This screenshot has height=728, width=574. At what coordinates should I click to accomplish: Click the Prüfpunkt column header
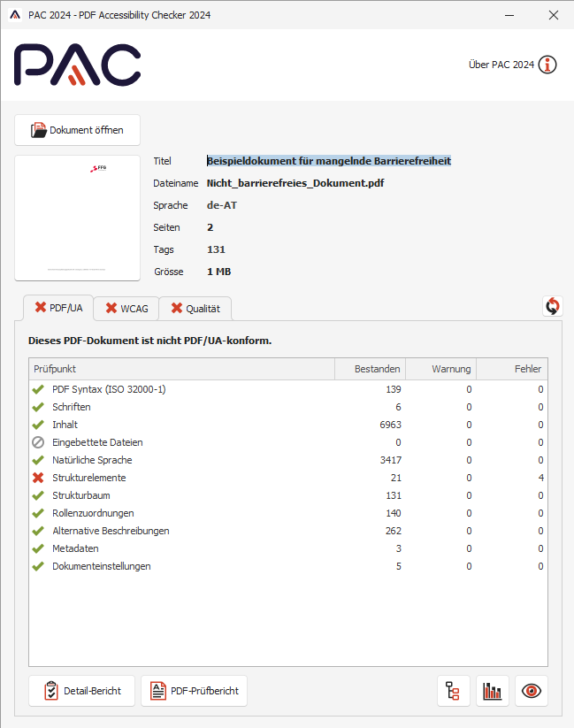181,369
